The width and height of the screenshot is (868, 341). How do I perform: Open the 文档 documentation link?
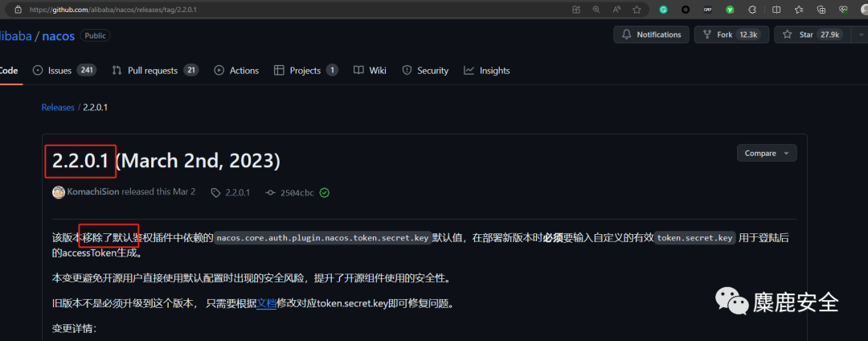tap(266, 303)
